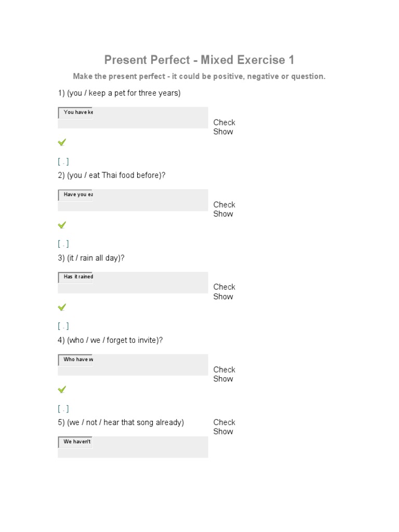Click the bracketed [ . ] link below question 1
The width and height of the screenshot is (399, 532).
(x=63, y=162)
